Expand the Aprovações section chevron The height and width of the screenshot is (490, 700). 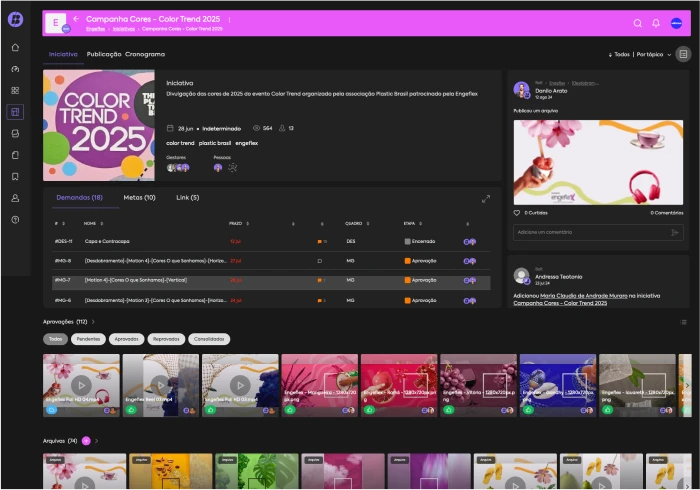point(94,322)
